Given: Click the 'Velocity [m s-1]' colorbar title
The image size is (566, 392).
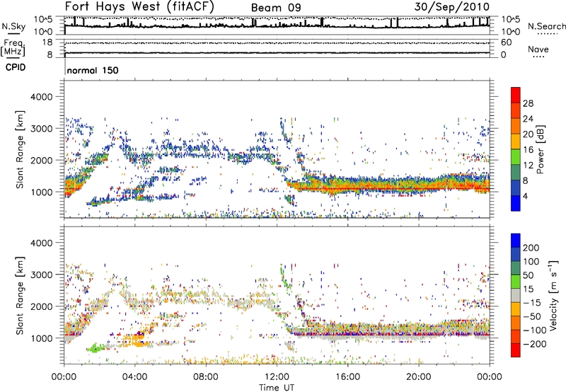Looking at the screenshot, I should (553, 296).
